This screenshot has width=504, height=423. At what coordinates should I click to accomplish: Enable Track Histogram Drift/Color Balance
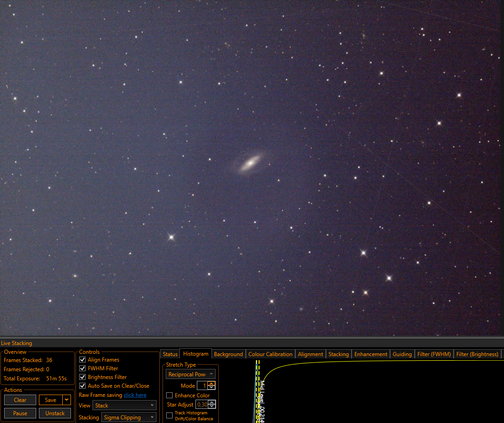169,416
